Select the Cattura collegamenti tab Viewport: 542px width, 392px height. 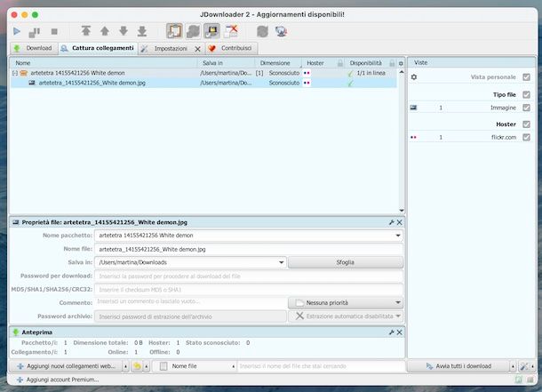[98, 48]
